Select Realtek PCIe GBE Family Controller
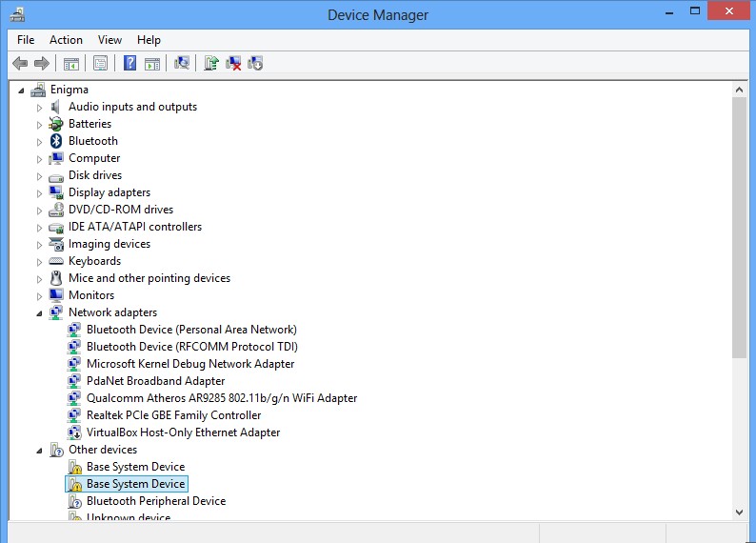Screen dimensions: 756x543 point(173,415)
